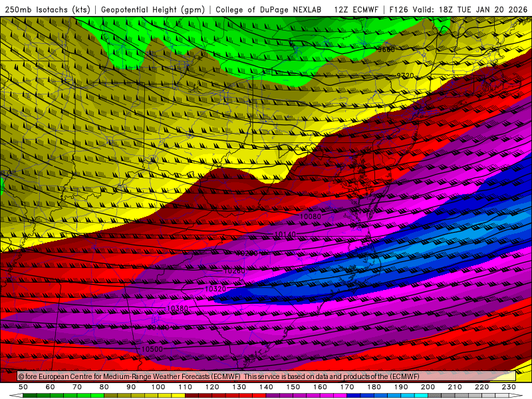Click 'College of DuPage NEXLAB' in header
Viewport: 532px width, 399px height.
(268, 9)
